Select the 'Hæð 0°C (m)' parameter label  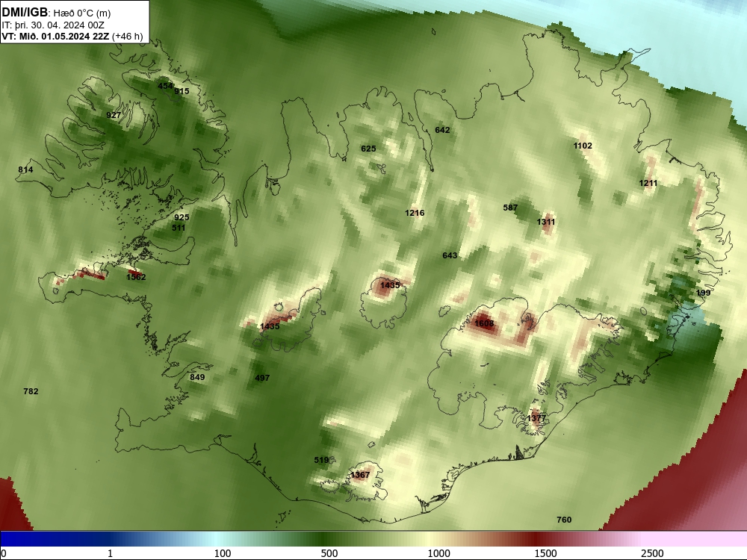(x=82, y=13)
